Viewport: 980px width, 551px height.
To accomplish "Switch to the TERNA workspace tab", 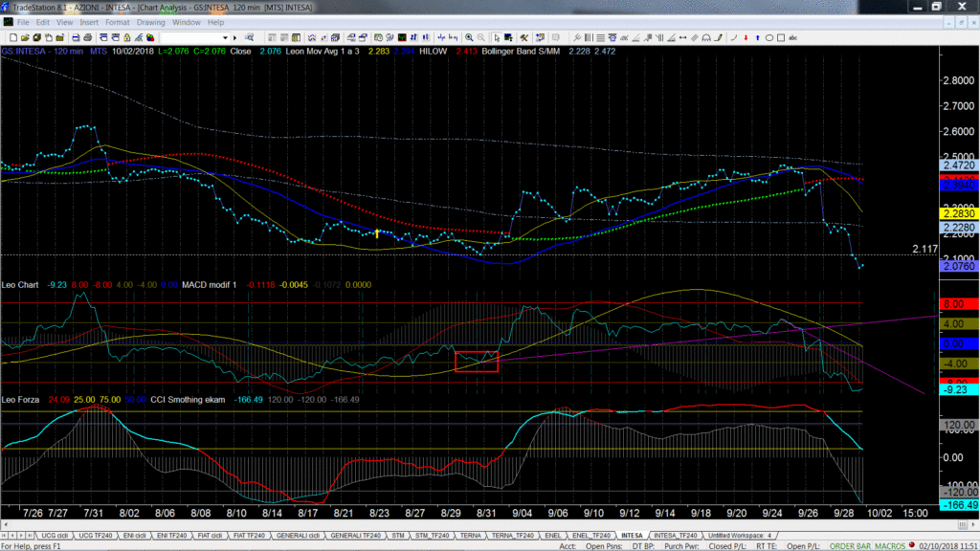I will 470,536.
